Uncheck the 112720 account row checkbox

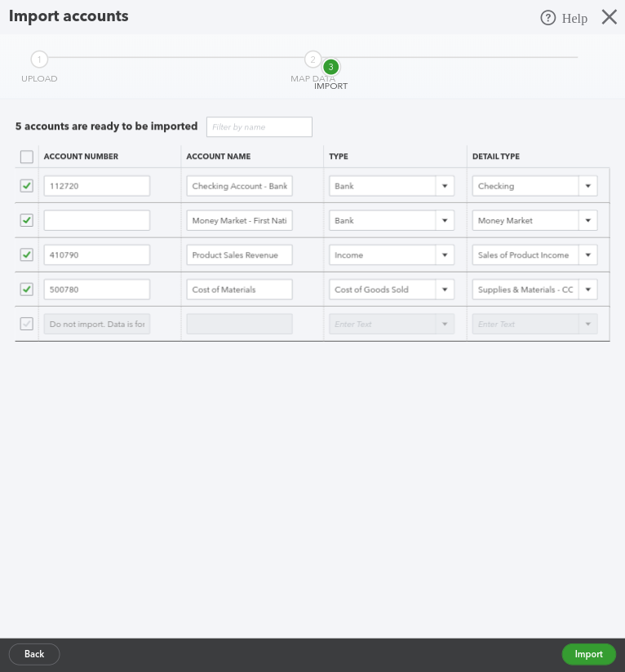(x=27, y=186)
